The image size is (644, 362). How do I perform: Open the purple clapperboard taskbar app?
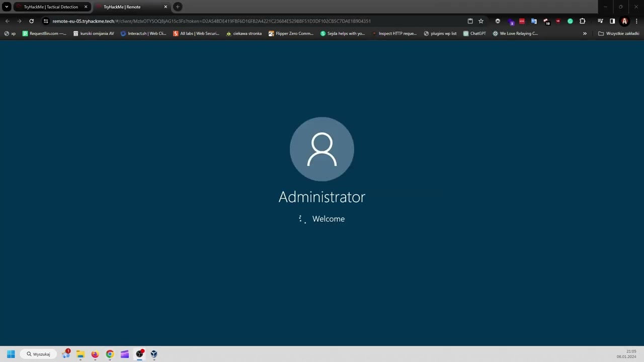tap(125, 354)
